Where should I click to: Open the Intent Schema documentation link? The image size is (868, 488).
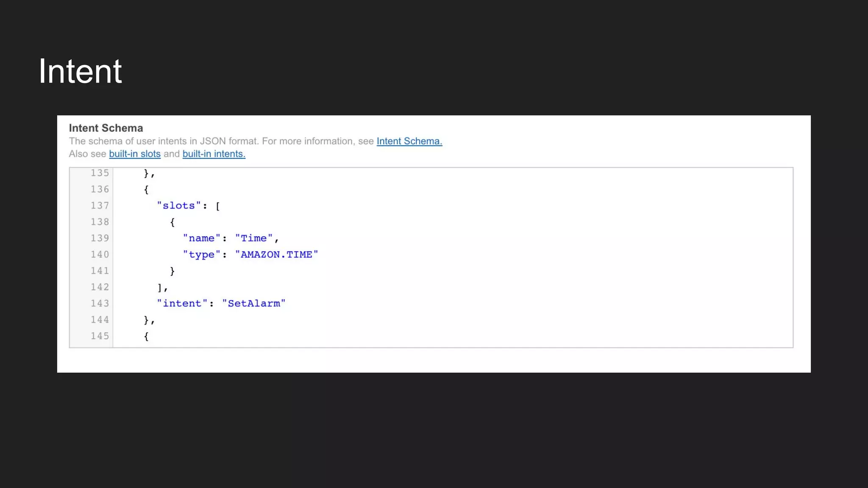tap(409, 141)
